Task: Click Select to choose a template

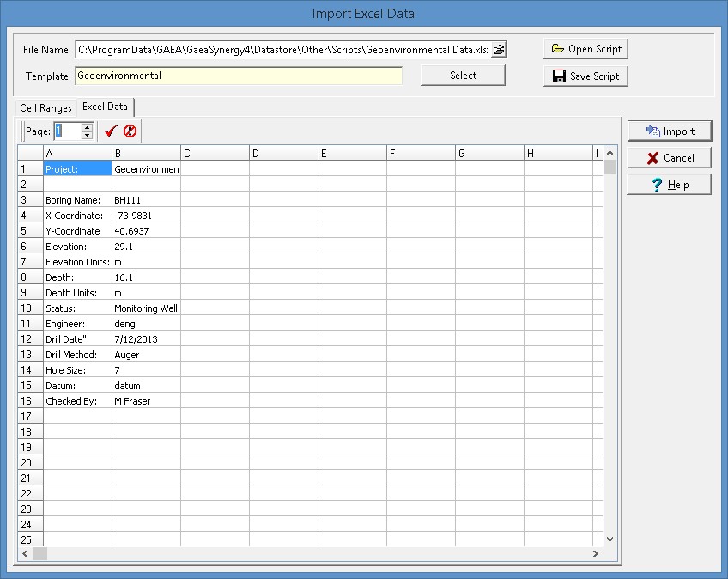Action: 463,76
